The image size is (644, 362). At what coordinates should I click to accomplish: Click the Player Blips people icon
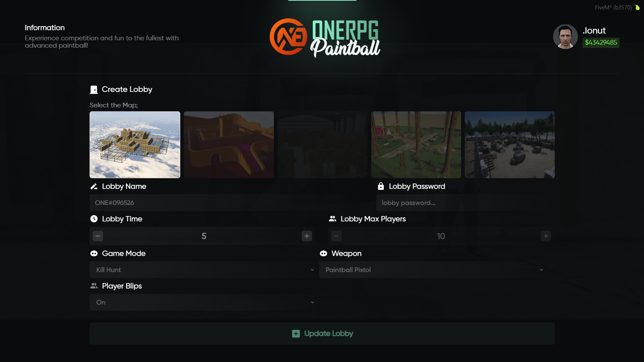point(94,286)
